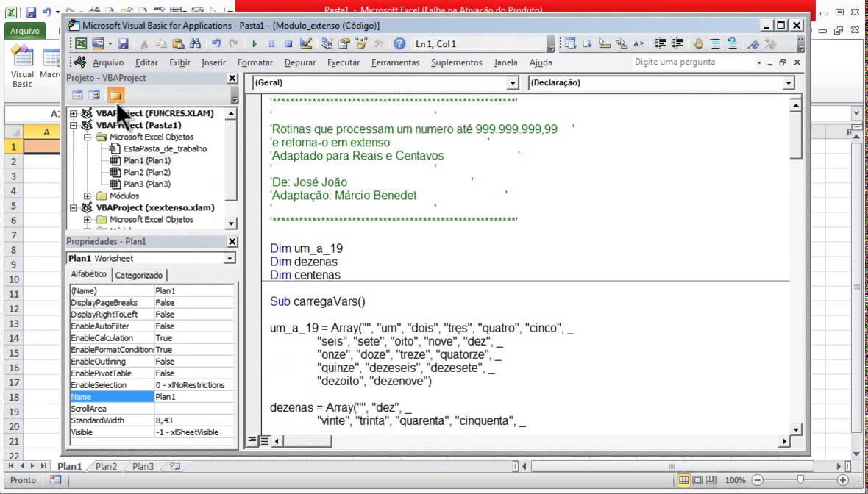Open Arquivo menu in VBA editor
Screen dimensions: 868x494
pyautogui.click(x=108, y=62)
